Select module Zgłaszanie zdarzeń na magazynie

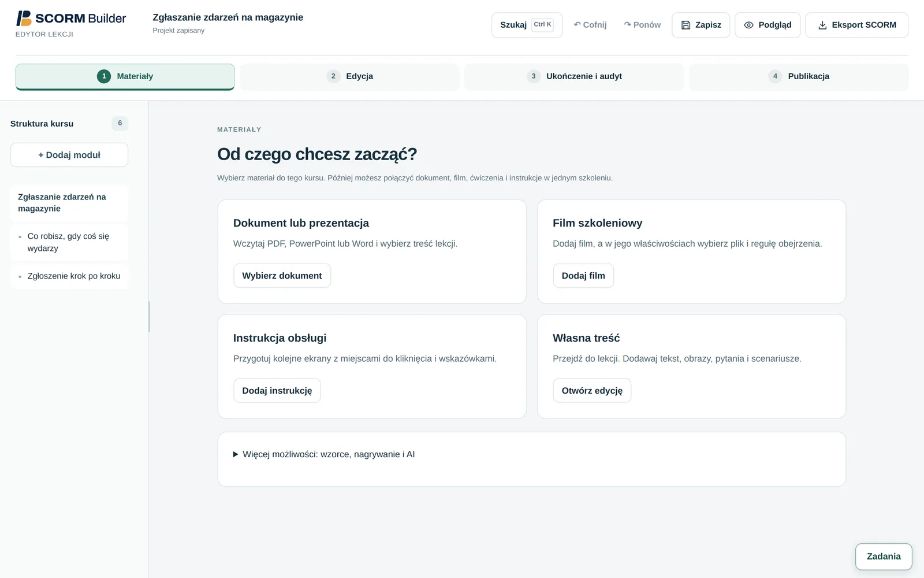[x=69, y=203]
